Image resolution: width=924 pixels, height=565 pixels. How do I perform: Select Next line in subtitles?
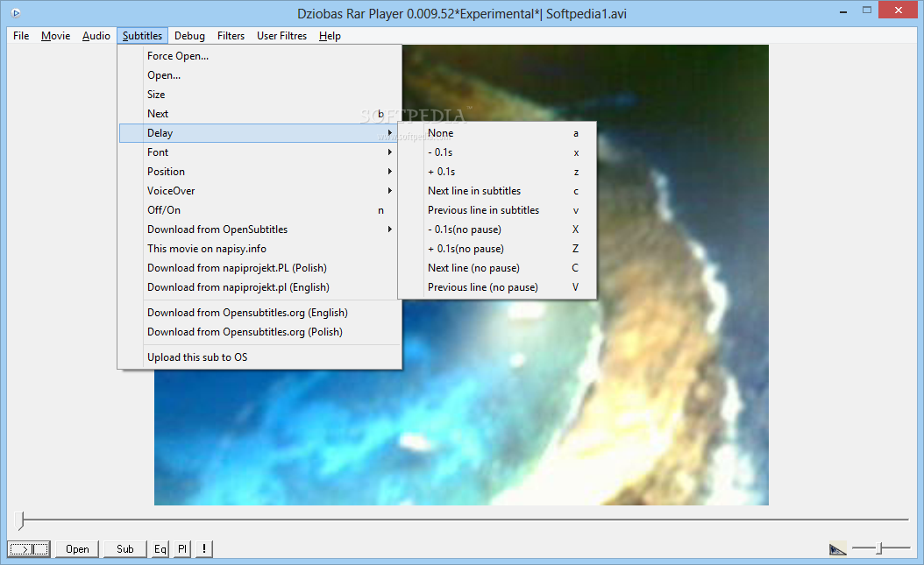(497, 191)
